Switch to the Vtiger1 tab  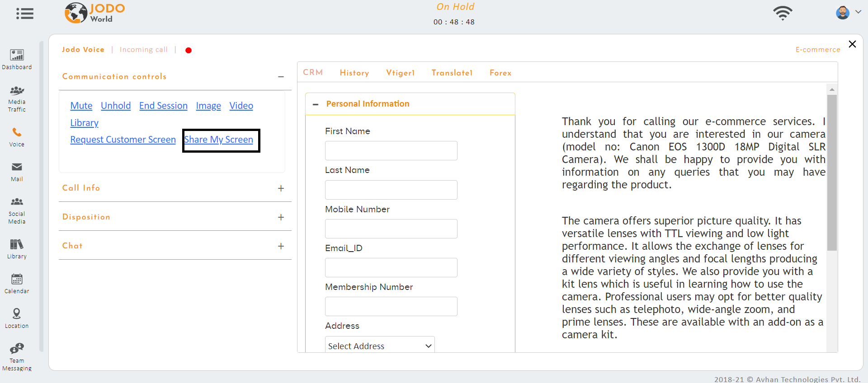[x=401, y=73]
